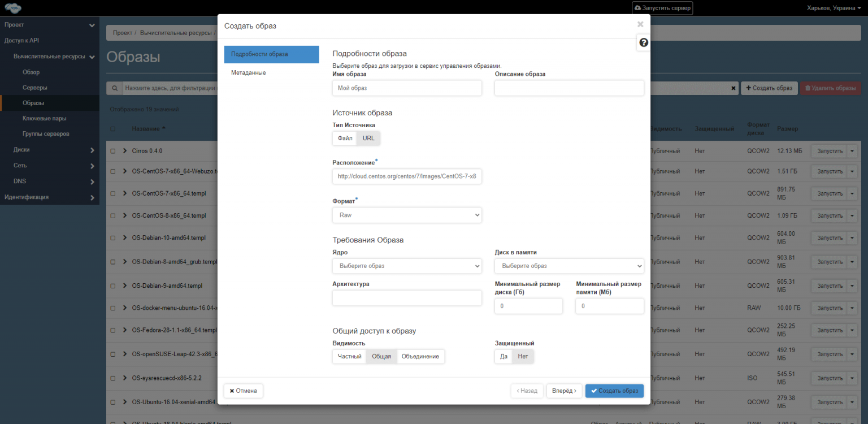Clear the filter field with the x icon
This screenshot has height=424, width=868.
tap(734, 88)
